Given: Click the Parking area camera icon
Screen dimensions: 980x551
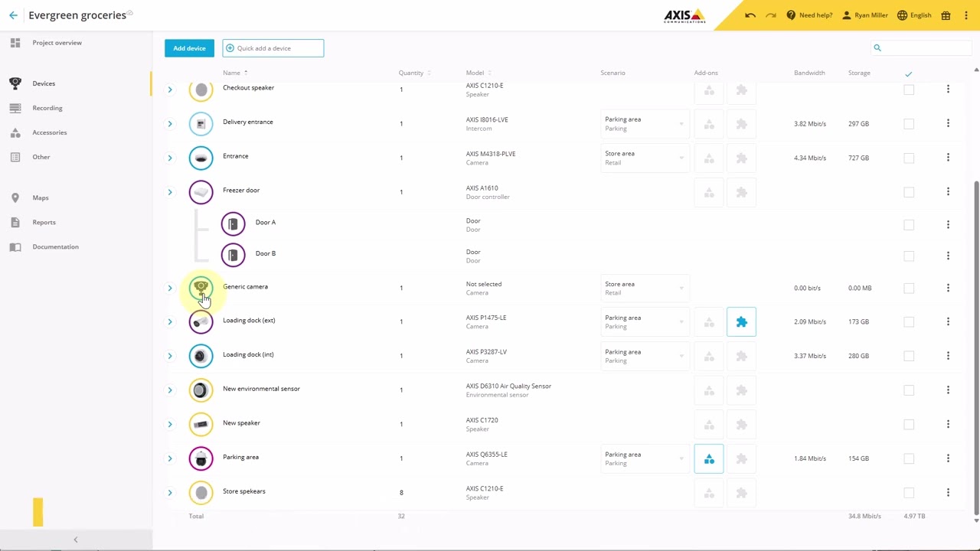Looking at the screenshot, I should 201,458.
